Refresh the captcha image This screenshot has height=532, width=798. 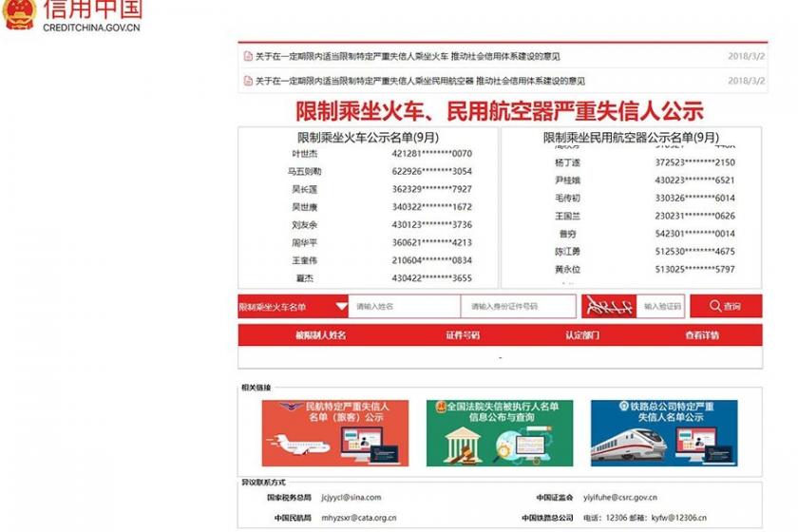point(609,306)
